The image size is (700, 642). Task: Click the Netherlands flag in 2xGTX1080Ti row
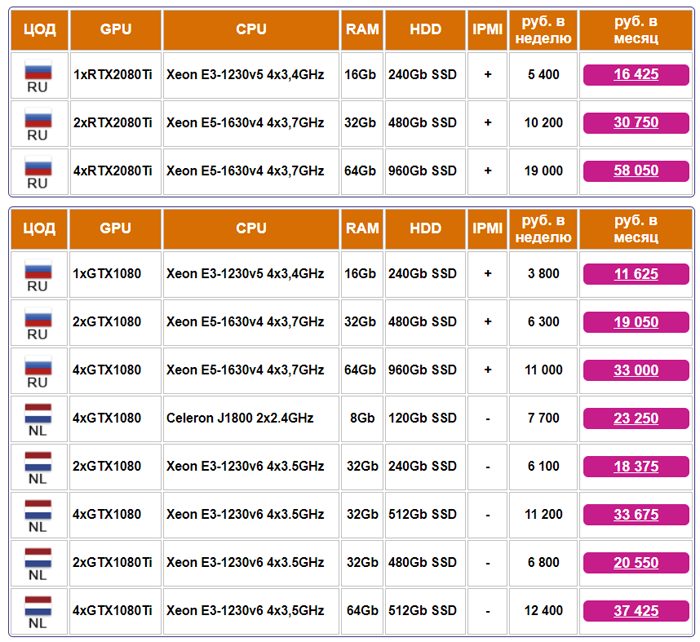[38, 558]
